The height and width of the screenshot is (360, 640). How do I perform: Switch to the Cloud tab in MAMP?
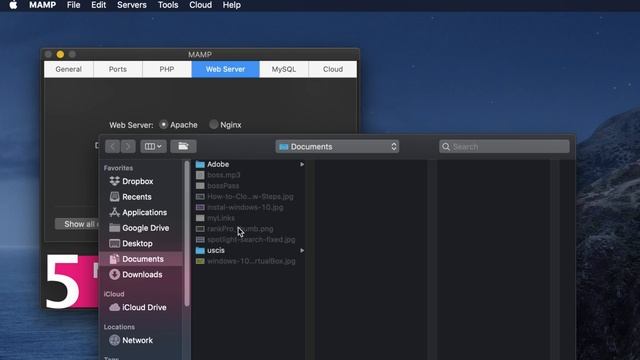(x=333, y=69)
